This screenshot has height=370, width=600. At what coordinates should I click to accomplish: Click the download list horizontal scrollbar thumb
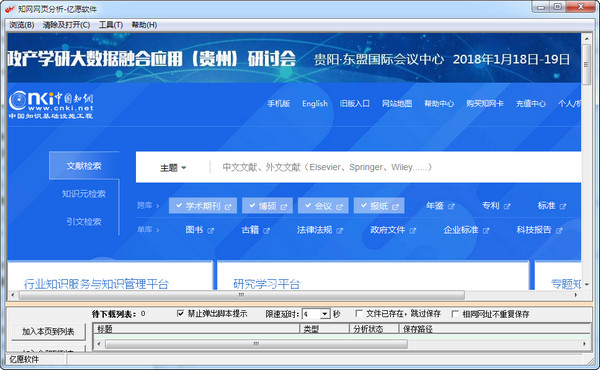(256, 344)
